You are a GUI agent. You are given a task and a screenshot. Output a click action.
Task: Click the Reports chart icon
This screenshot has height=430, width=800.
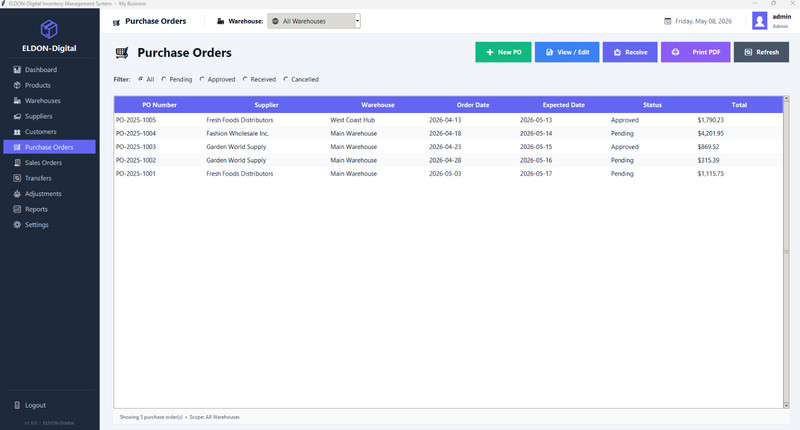17,209
